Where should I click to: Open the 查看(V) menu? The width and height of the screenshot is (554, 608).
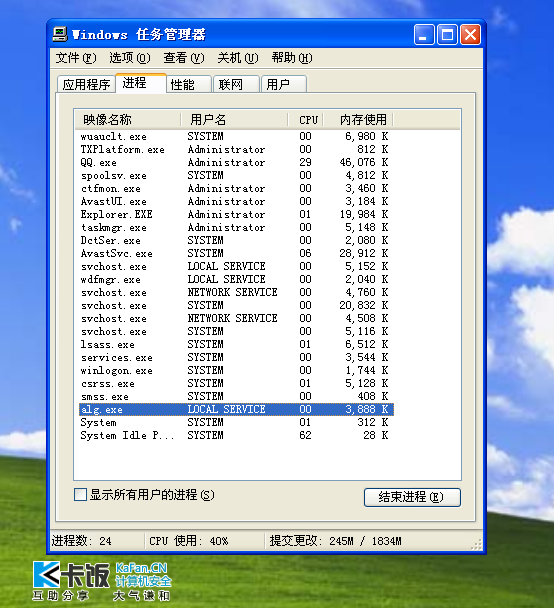point(184,58)
